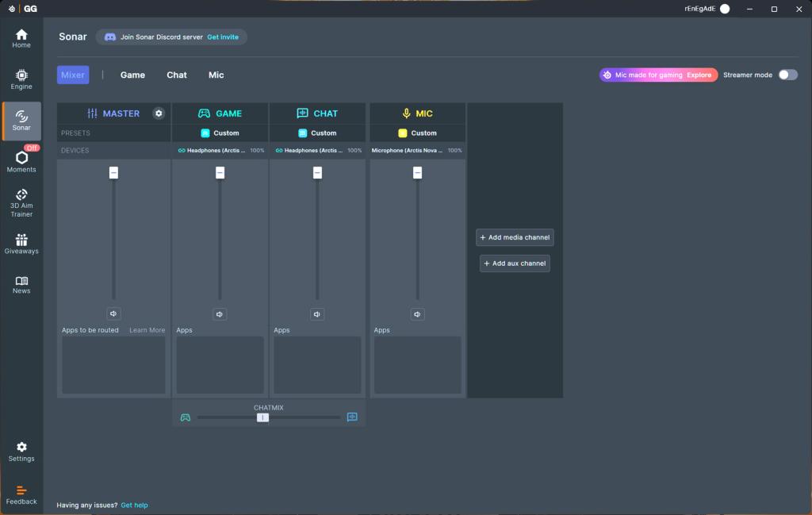Open the Giveaways page
This screenshot has height=515, width=812.
(x=21, y=244)
